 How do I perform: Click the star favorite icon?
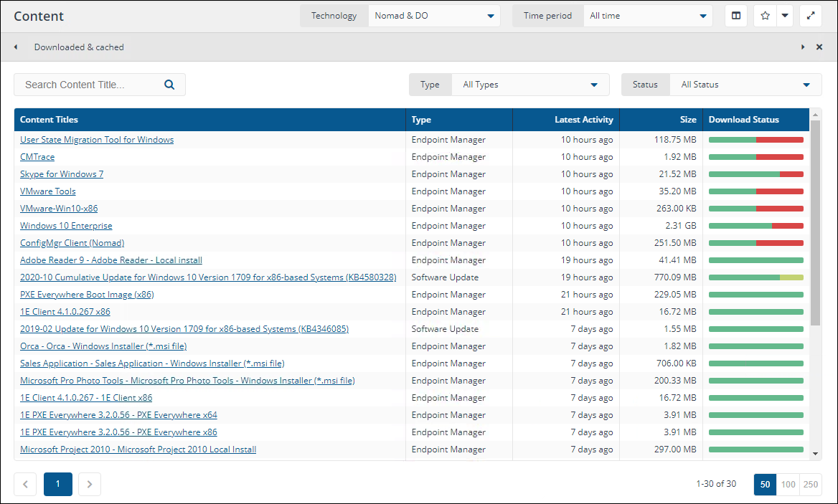765,16
